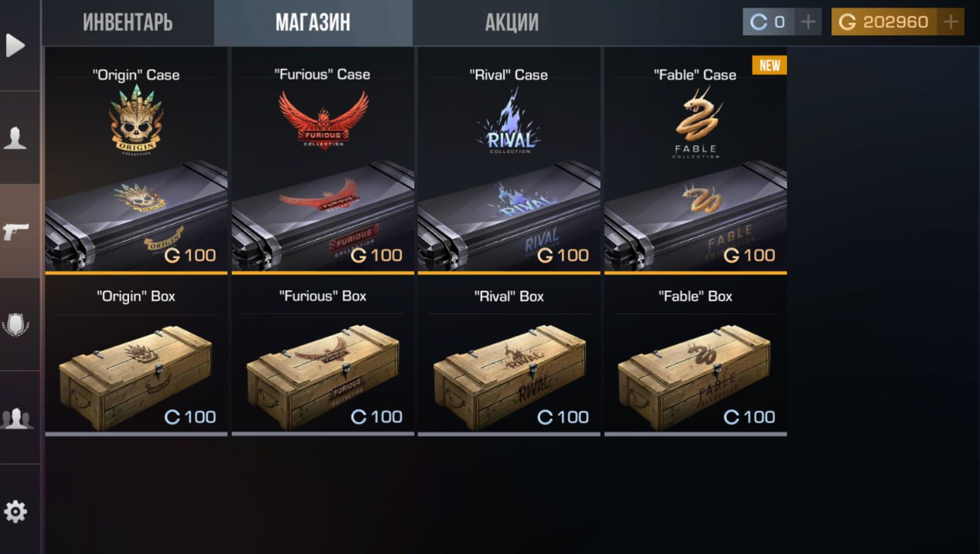The image size is (980, 554).
Task: Select the "Furious" Box wooden crate
Action: pyautogui.click(x=322, y=356)
